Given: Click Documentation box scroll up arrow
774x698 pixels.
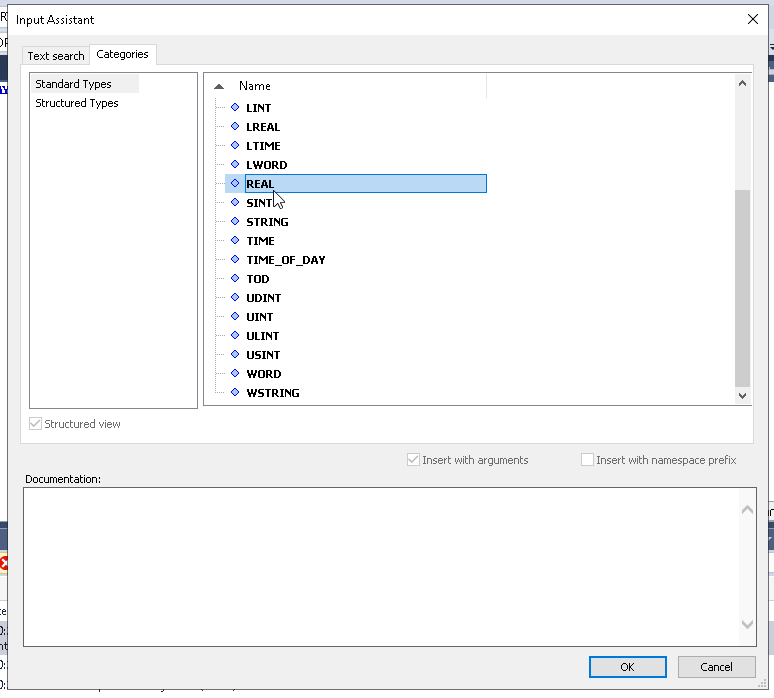Looking at the screenshot, I should pyautogui.click(x=747, y=509).
